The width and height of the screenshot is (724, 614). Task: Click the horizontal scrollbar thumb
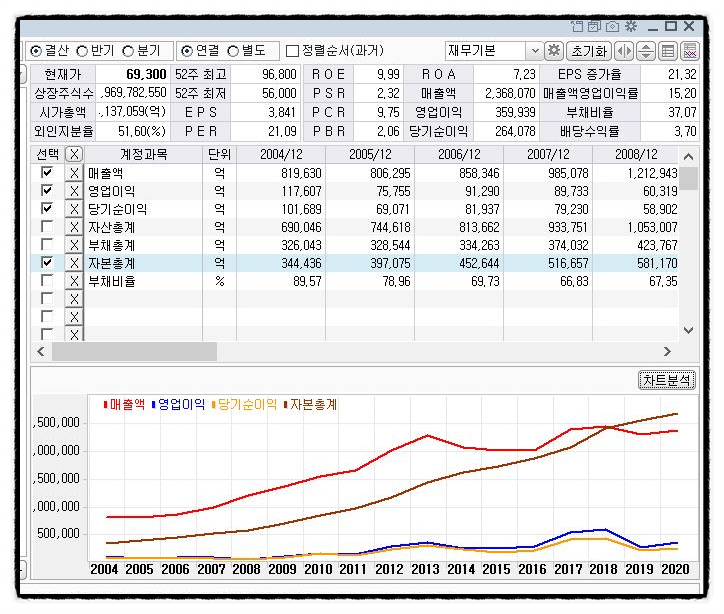pyautogui.click(x=134, y=352)
